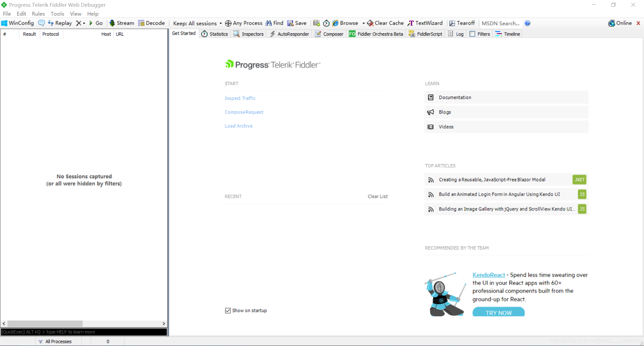Tearoff the inspectors into a window
The width and height of the screenshot is (644, 346).
pyautogui.click(x=462, y=23)
